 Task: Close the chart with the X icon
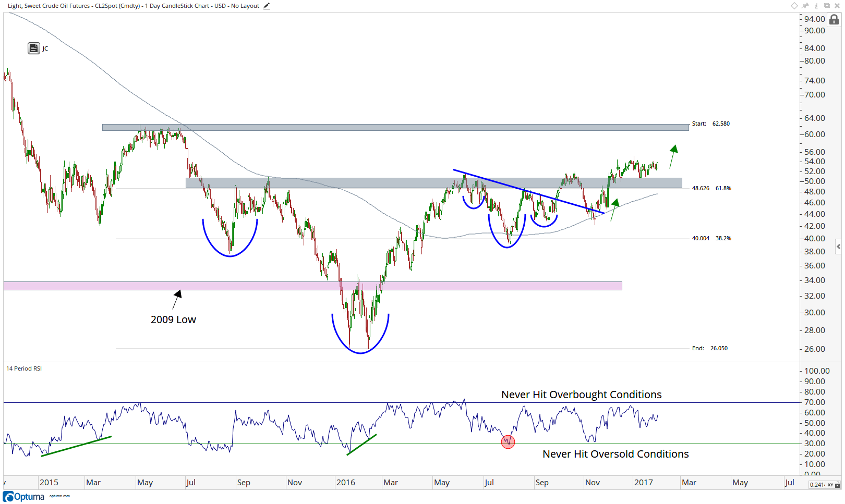tap(837, 6)
